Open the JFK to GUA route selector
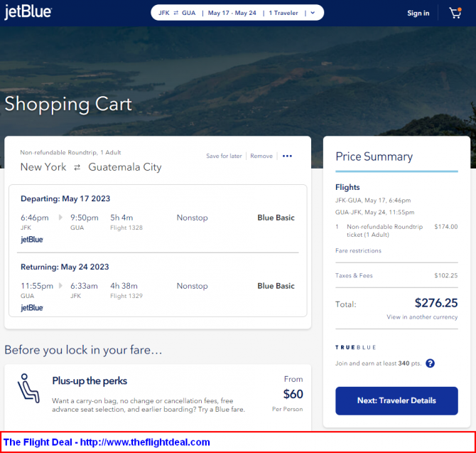Viewport: 476px width, 453px height. (177, 13)
